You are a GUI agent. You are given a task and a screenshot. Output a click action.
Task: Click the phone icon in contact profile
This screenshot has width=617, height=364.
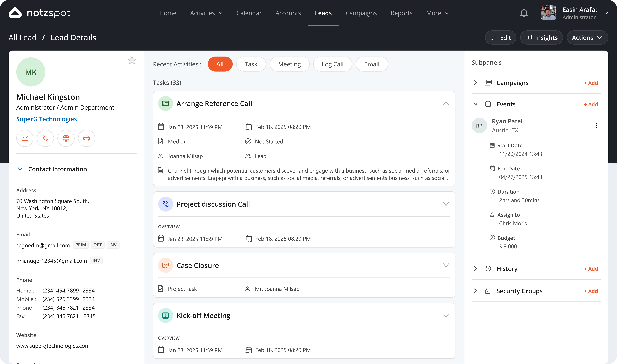coord(45,138)
